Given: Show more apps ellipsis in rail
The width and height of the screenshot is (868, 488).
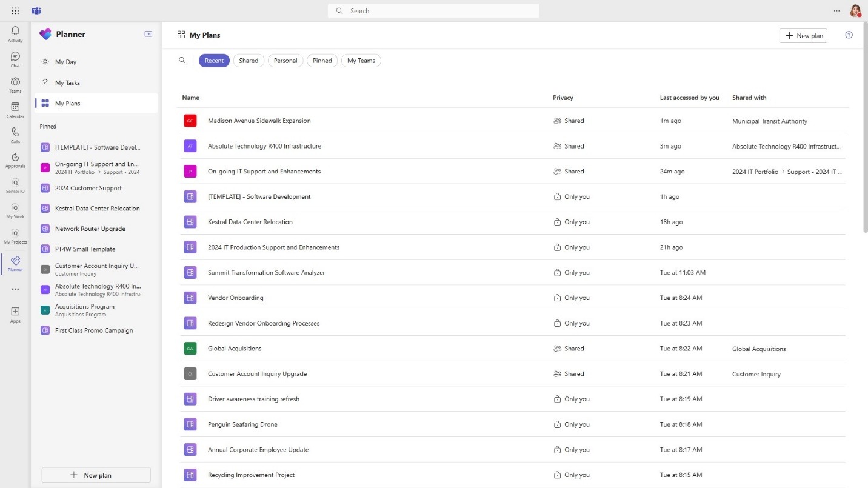Looking at the screenshot, I should (15, 289).
